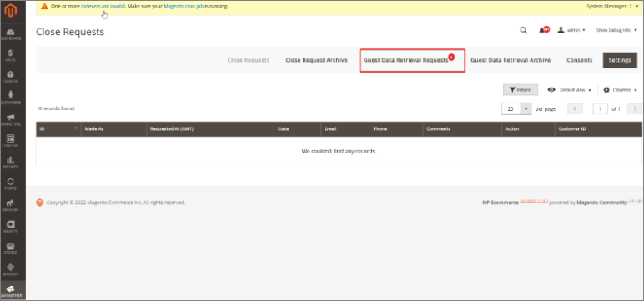644x301 pixels.
Task: Follow the 'indexers are invalid' link
Action: point(103,6)
